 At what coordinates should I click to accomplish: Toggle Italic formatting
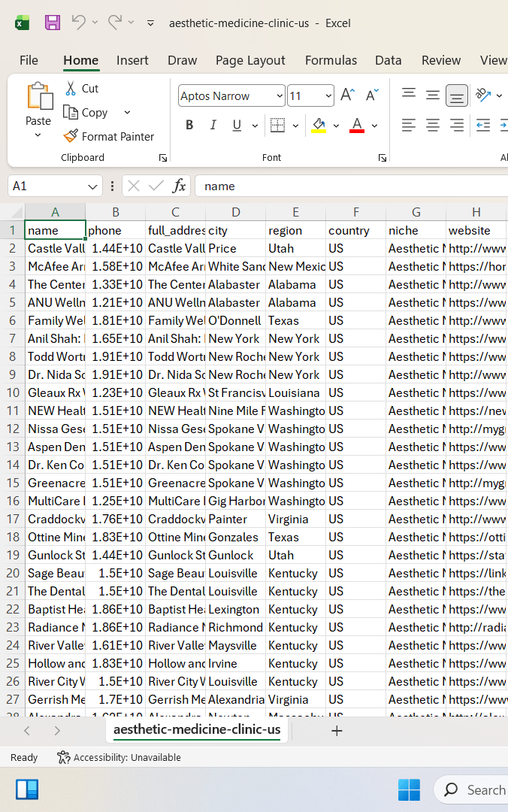[x=213, y=125]
